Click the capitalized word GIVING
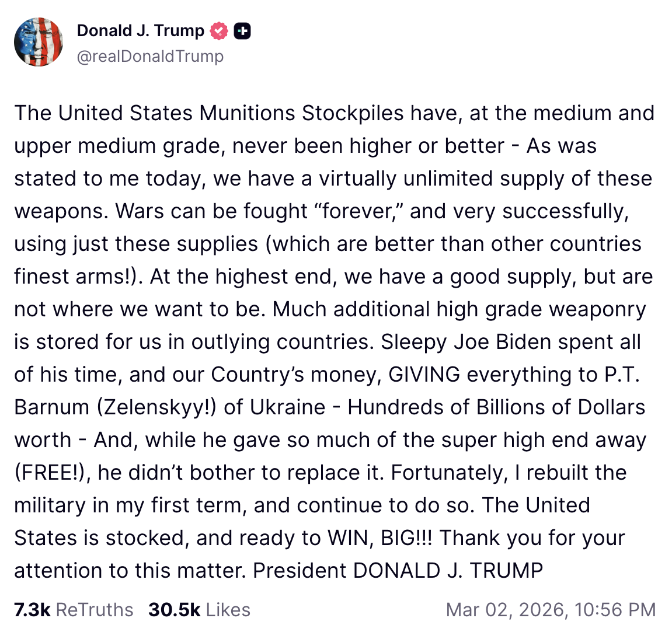Image resolution: width=672 pixels, height=625 pixels. (424, 375)
